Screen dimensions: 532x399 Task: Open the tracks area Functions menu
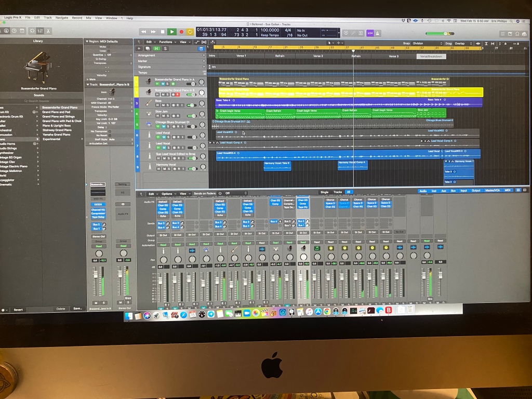point(166,42)
